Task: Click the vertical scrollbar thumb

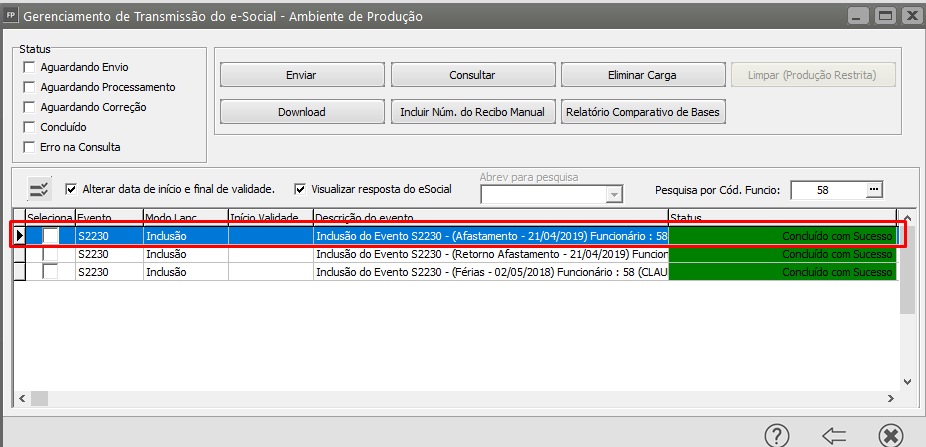Action: point(907,269)
